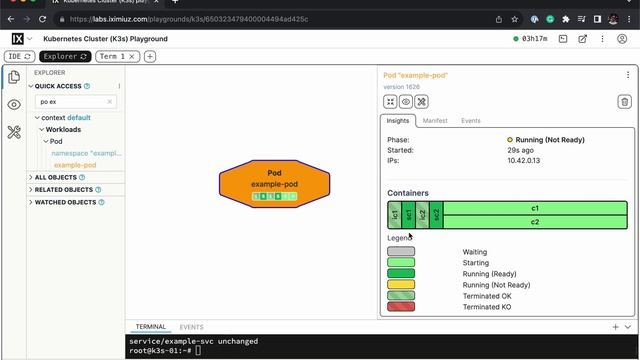The height and width of the screenshot is (360, 640).
Task: Click the ic1 container block
Action: click(x=395, y=215)
